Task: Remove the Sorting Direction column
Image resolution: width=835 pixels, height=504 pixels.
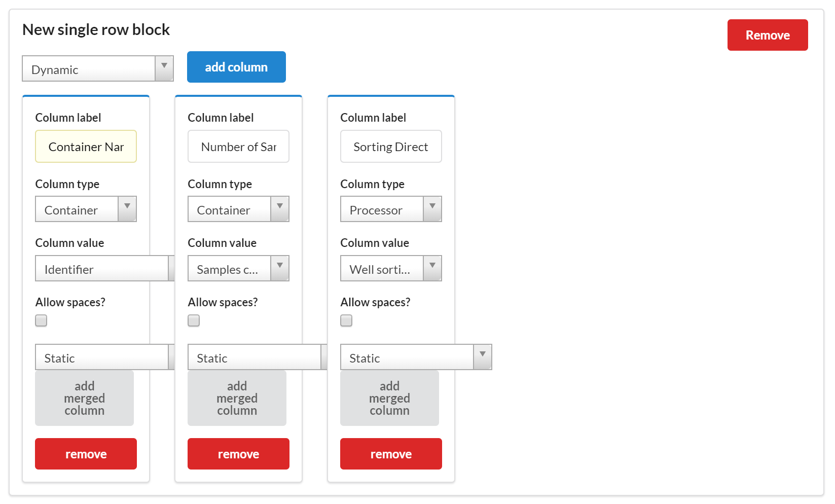Action: [391, 454]
